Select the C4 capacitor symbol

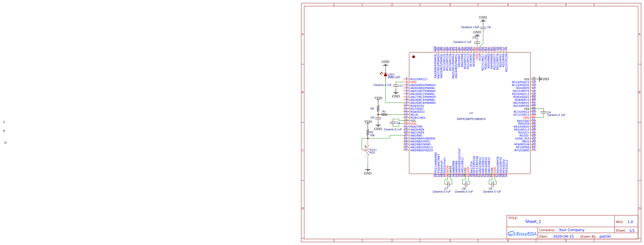(543, 113)
